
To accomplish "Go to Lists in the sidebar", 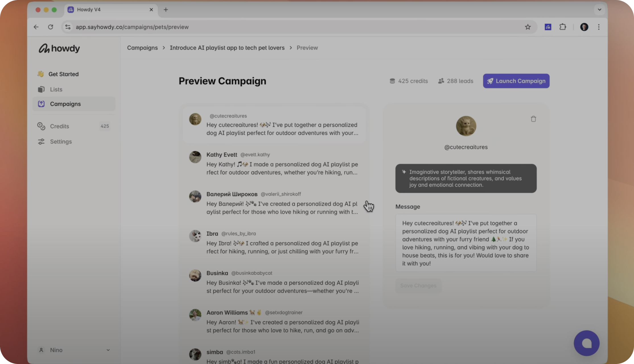I will [x=56, y=89].
